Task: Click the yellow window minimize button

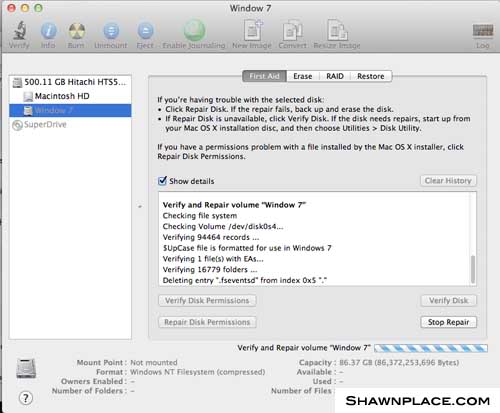Action: click(25, 8)
